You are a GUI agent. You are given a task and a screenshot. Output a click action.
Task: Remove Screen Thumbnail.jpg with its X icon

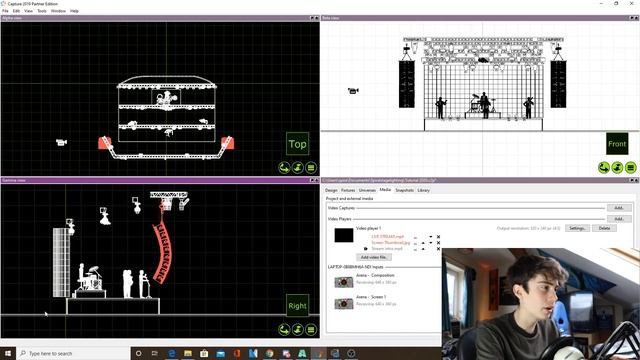click(x=438, y=242)
